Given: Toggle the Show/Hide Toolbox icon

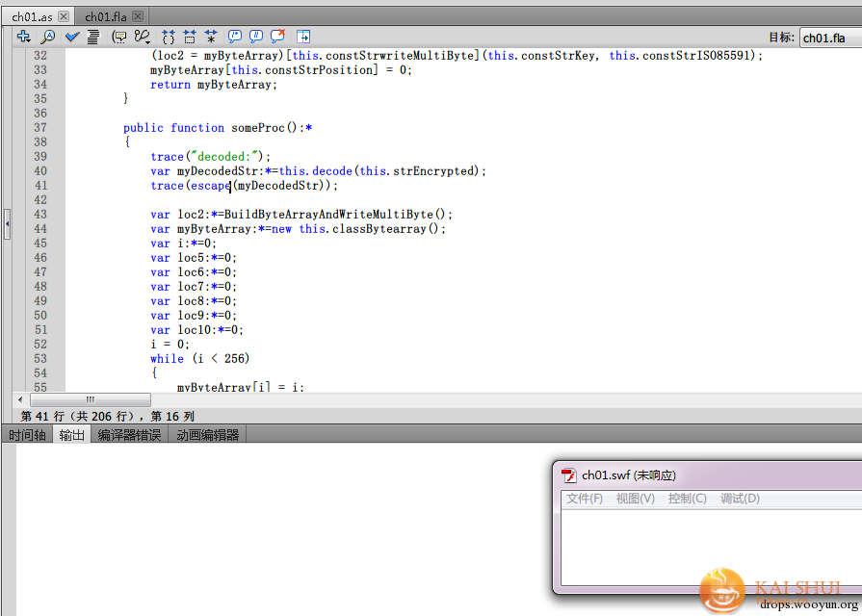Looking at the screenshot, I should point(303,37).
